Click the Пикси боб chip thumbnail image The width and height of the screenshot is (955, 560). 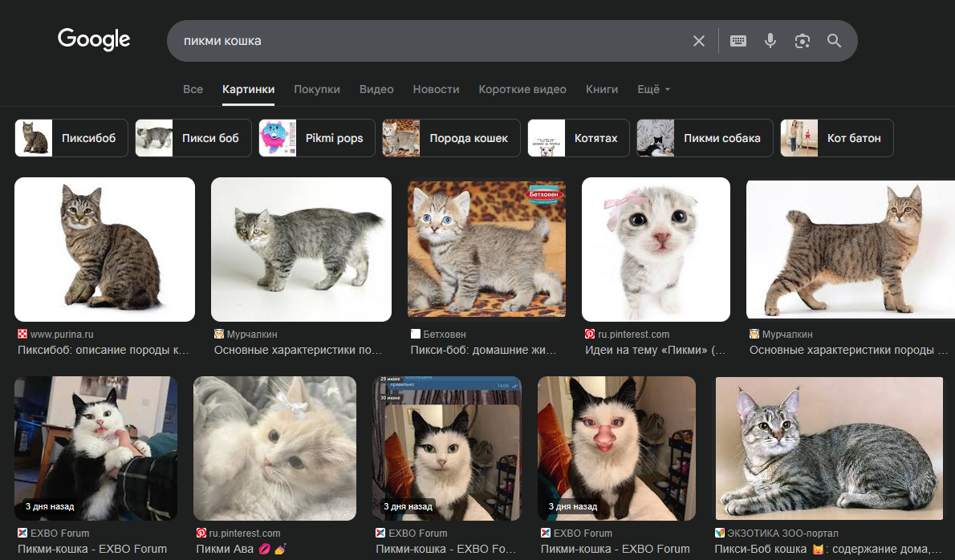click(x=154, y=138)
